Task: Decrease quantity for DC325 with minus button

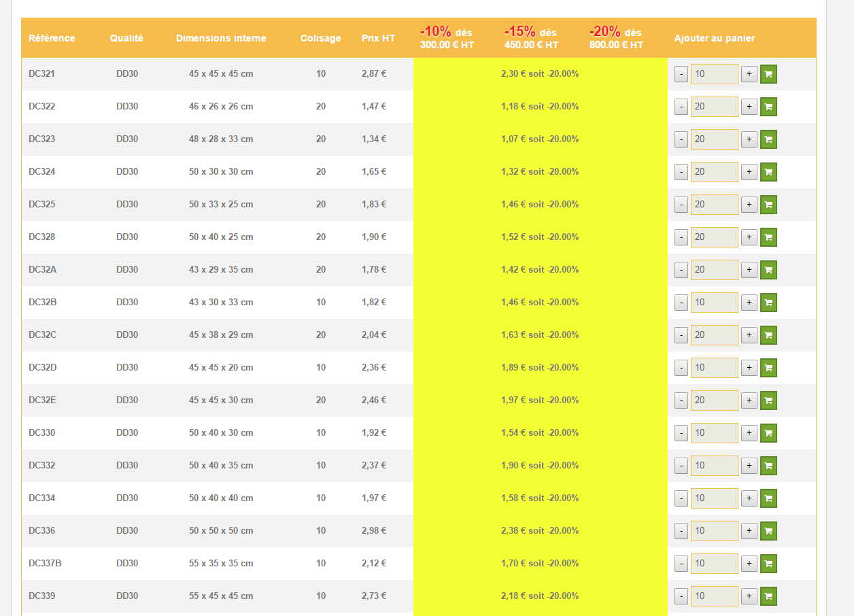Action: [681, 205]
